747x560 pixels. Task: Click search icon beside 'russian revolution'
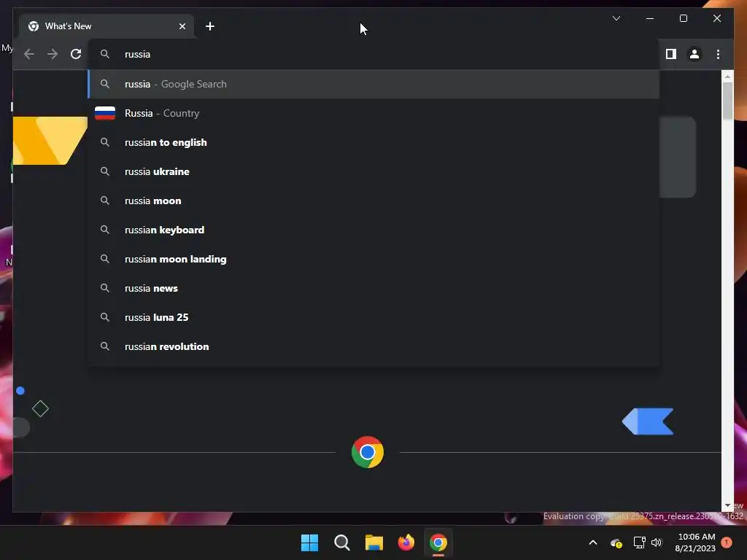(105, 346)
